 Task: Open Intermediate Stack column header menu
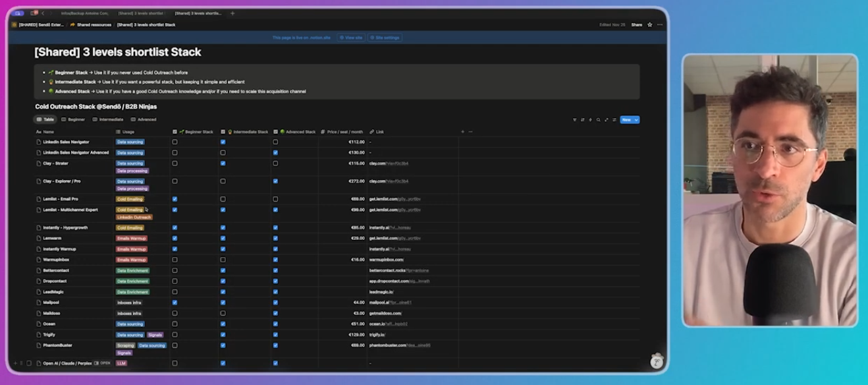coord(244,132)
